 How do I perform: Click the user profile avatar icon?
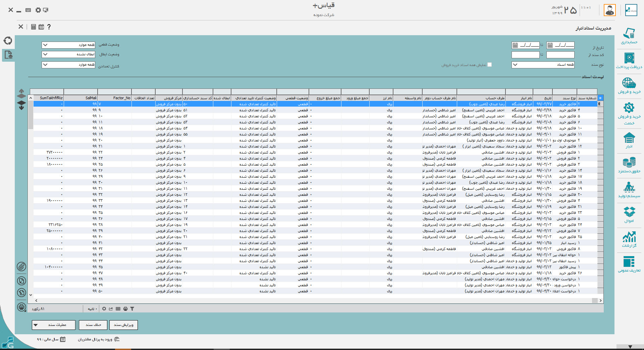[x=609, y=10]
